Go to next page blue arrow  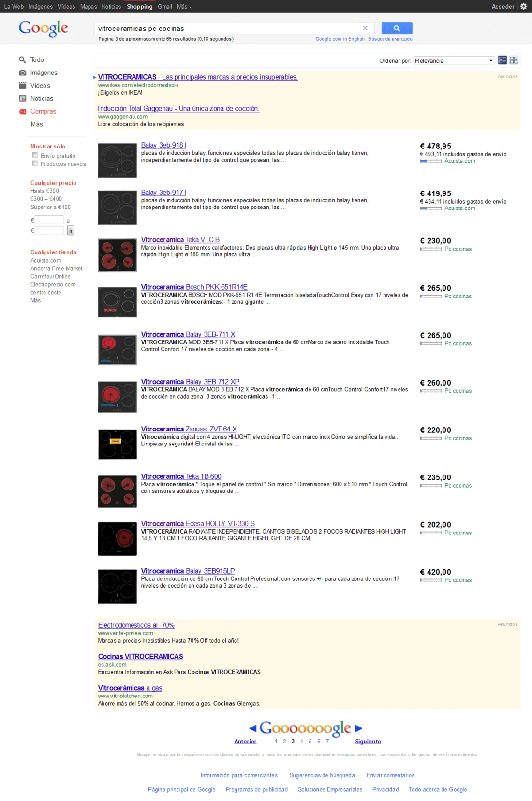pos(358,728)
